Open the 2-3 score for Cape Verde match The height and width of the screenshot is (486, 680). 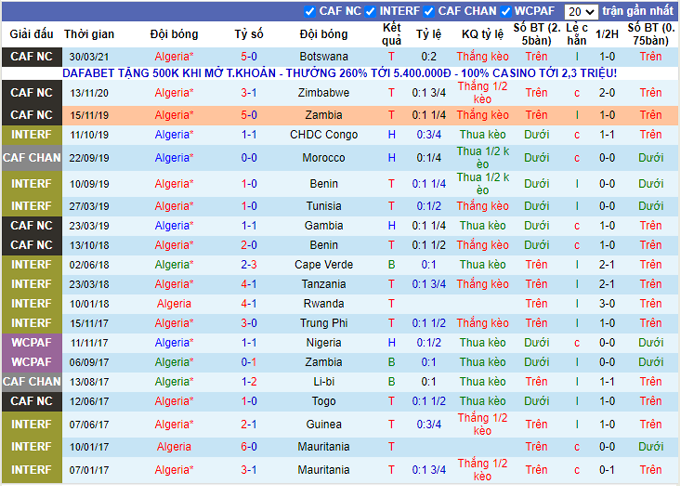(x=249, y=264)
